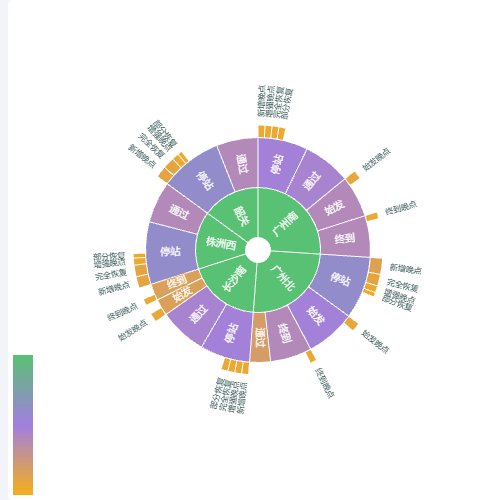
Task: Click the 停站 segment under 广州北
Action: [341, 279]
